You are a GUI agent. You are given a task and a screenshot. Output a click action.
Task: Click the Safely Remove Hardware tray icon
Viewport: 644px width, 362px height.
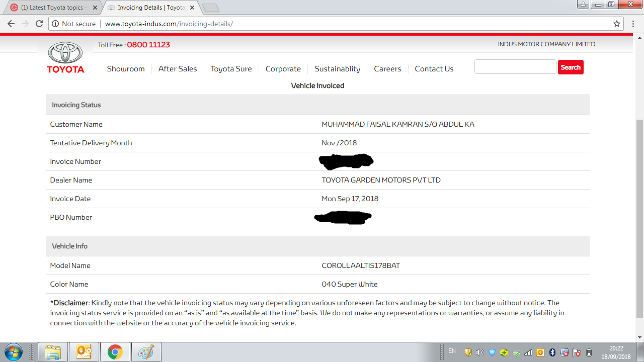(x=516, y=352)
